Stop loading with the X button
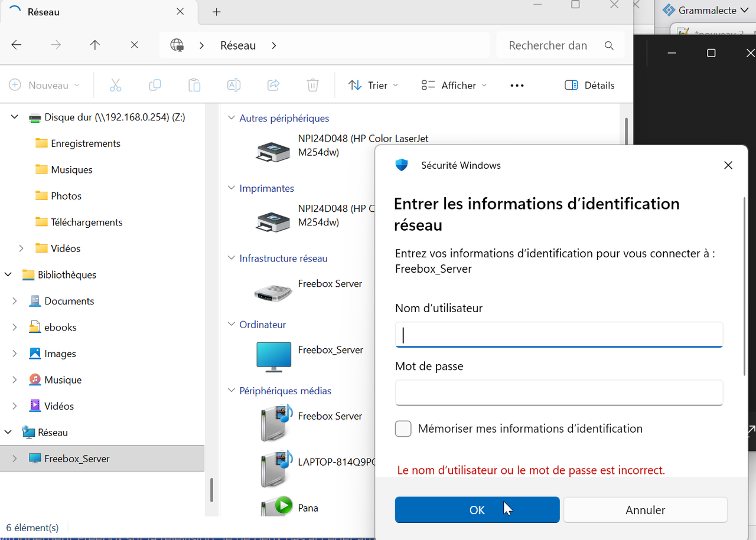 (134, 45)
